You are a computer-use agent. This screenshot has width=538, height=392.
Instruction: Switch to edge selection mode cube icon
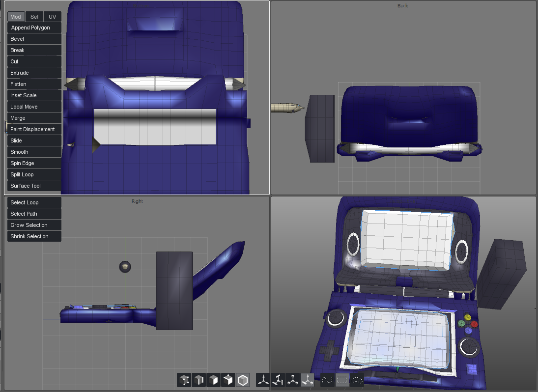click(198, 380)
